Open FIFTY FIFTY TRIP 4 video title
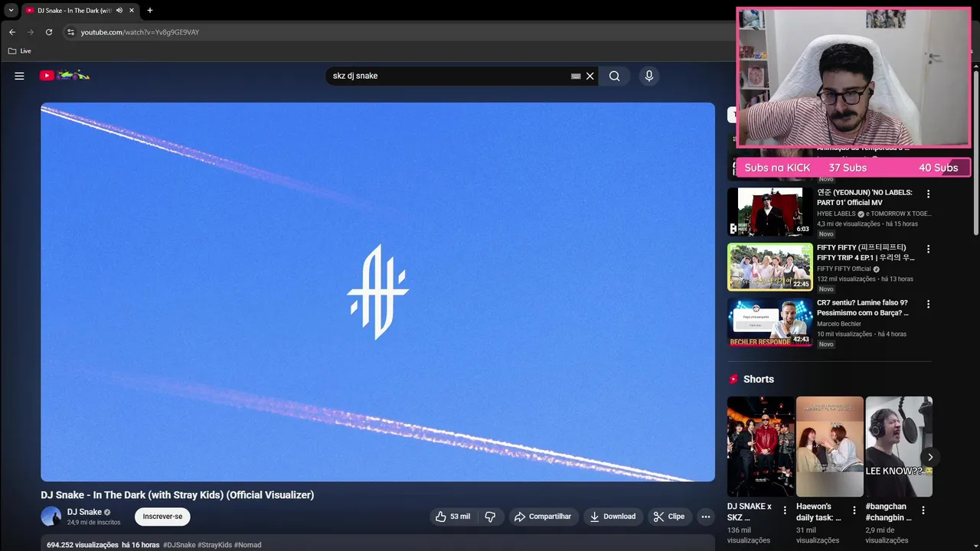 pyautogui.click(x=865, y=253)
